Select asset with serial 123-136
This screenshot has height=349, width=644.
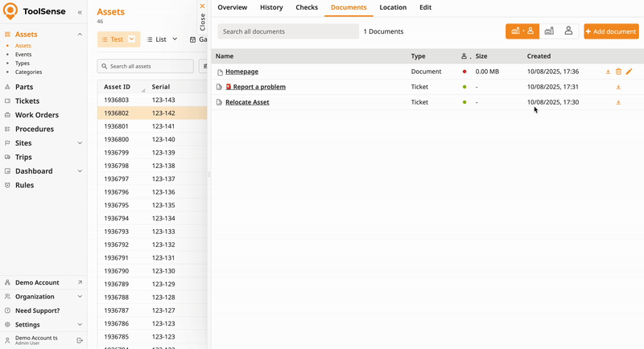(152, 192)
